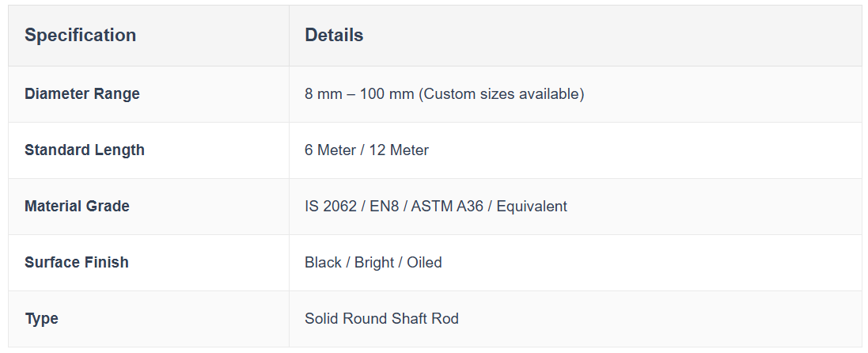Screen dimensions: 868x353
Task: Click the "IS 2062" grade text
Action: [331, 207]
